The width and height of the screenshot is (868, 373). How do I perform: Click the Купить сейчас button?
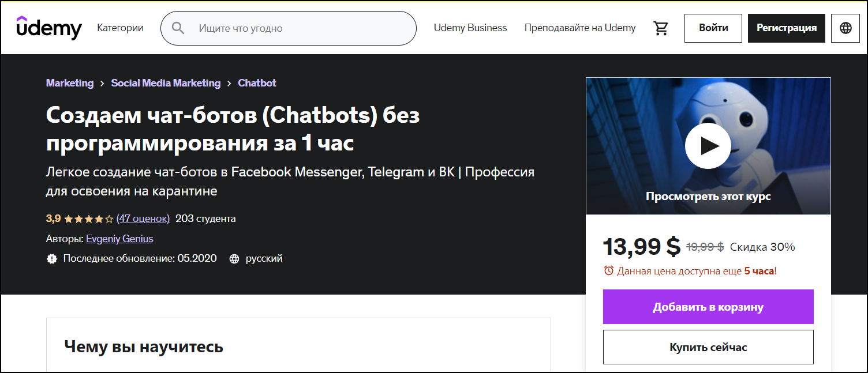[708, 347]
